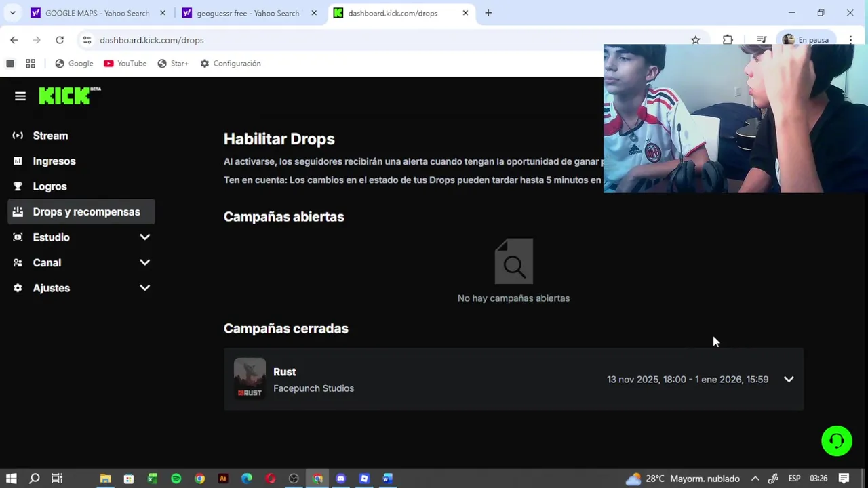
Task: Open the Windows taskbar search
Action: click(x=34, y=479)
